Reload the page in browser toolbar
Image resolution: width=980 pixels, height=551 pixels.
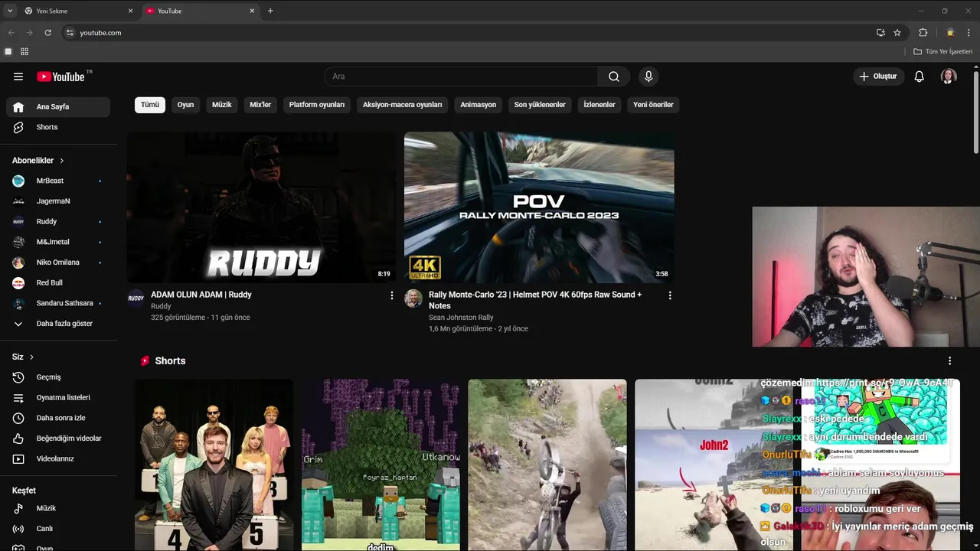pos(47,33)
